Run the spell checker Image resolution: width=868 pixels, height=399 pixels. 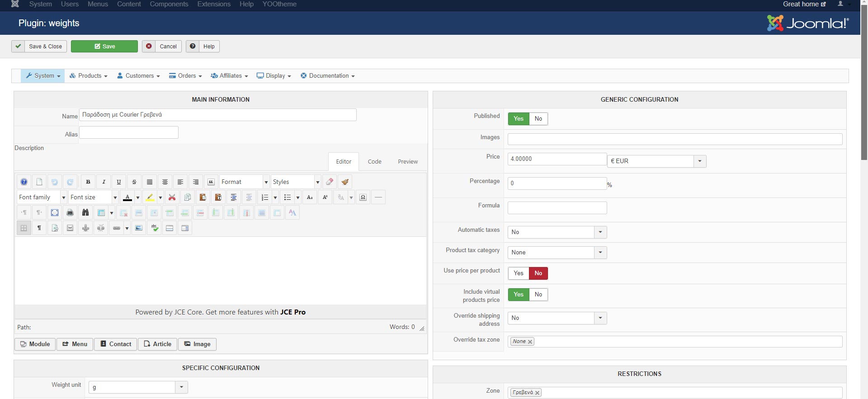click(x=155, y=228)
